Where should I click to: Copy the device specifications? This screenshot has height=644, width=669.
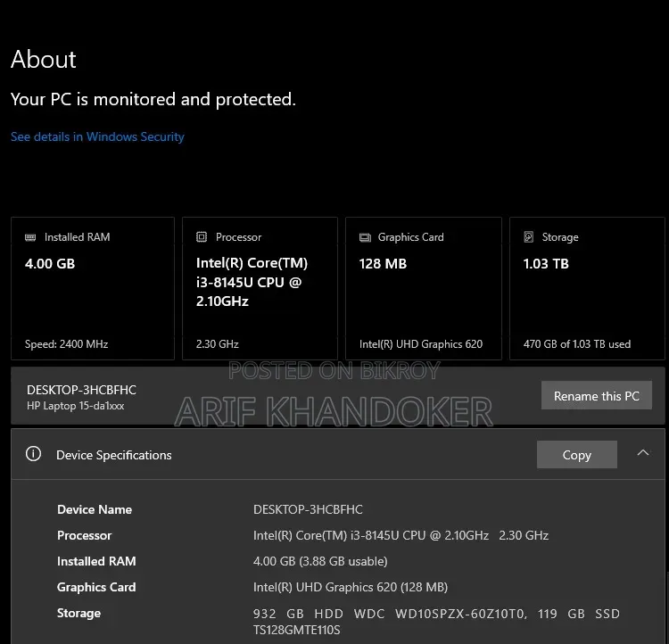point(577,455)
